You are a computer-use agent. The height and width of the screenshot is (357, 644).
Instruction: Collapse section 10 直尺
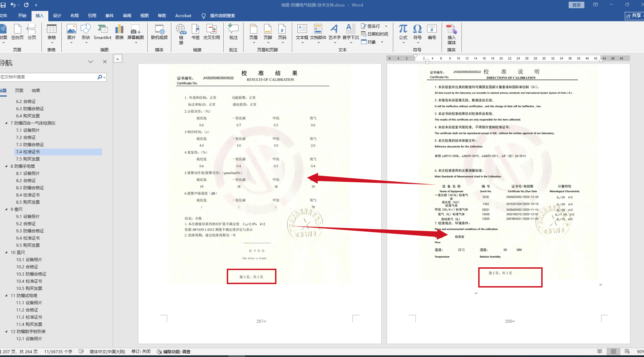point(7,252)
